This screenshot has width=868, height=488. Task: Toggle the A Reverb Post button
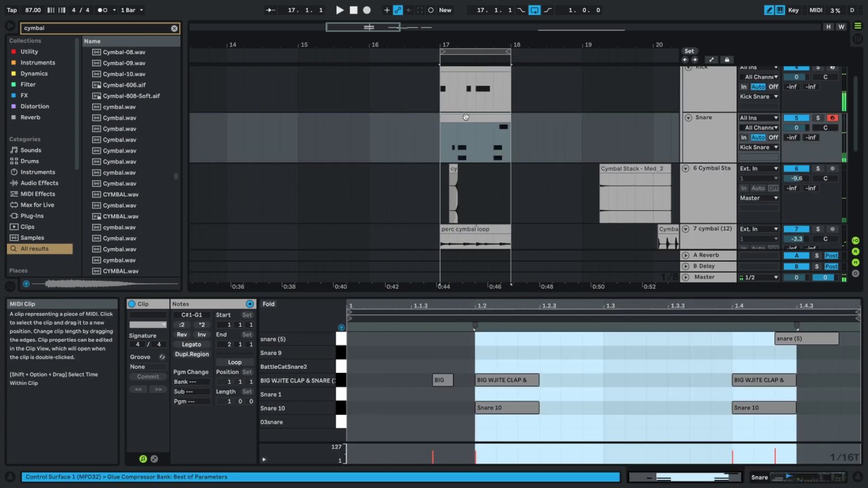point(831,256)
